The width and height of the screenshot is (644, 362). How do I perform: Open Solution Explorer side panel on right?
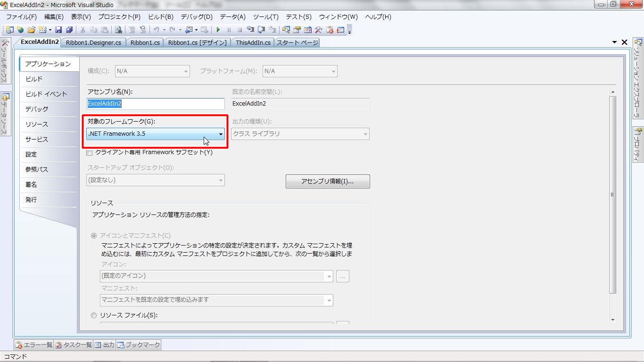coord(638,78)
